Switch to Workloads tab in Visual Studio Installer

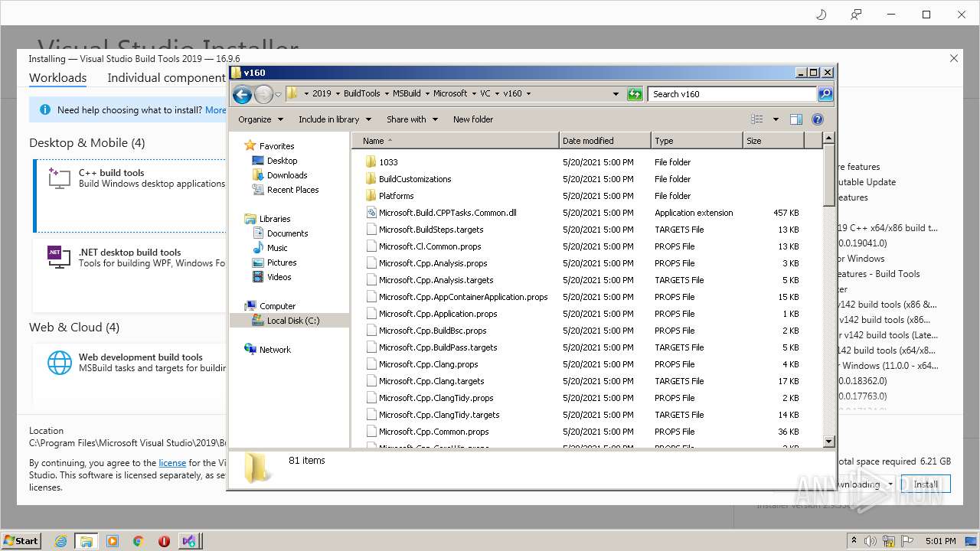[x=57, y=78]
